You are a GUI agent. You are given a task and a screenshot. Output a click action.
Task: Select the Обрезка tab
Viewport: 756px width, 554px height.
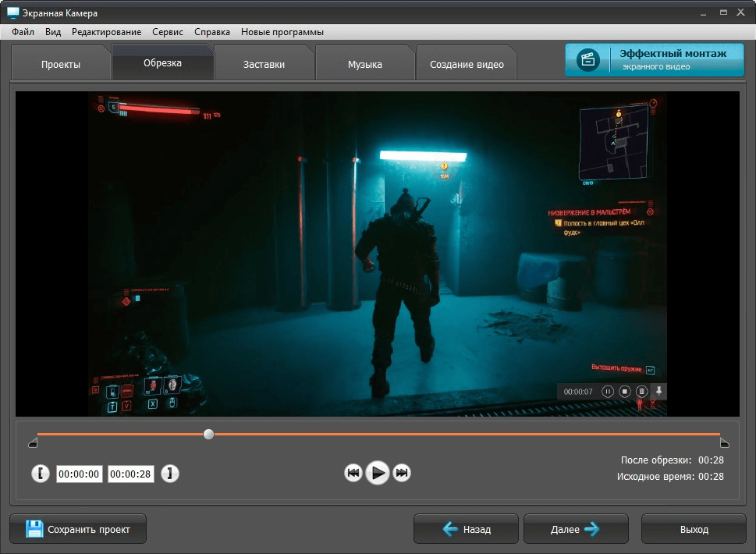tap(162, 62)
